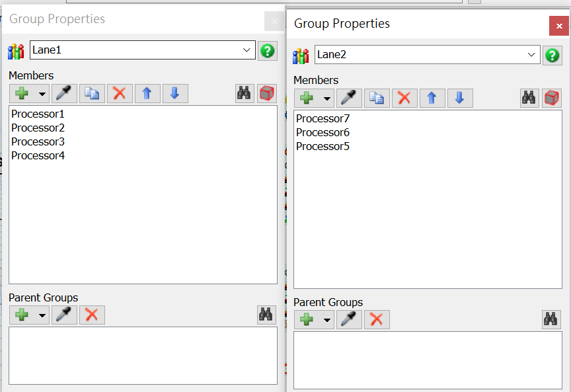Click the eyedropper sampler in Lane1 Members toolbar

pos(65,93)
